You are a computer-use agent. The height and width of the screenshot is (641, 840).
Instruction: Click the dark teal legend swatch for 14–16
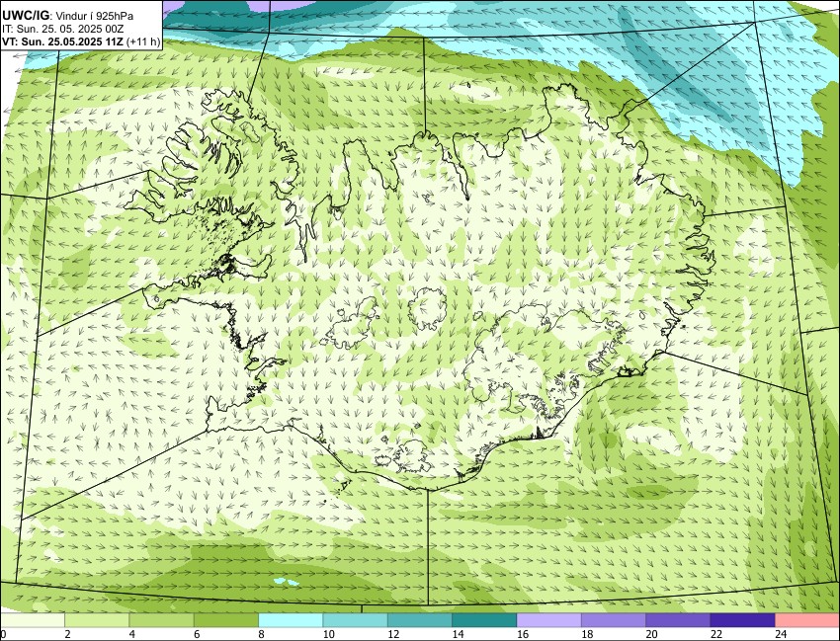[484, 620]
